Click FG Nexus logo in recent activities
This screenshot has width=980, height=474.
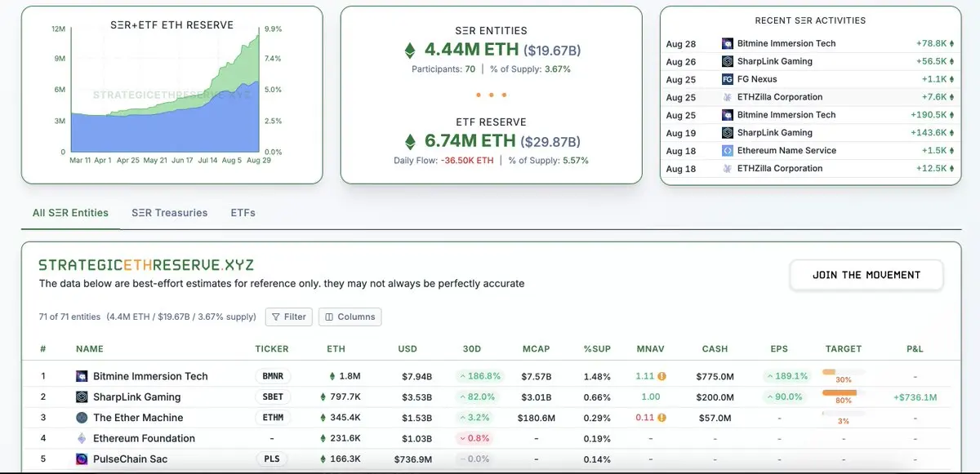[728, 79]
